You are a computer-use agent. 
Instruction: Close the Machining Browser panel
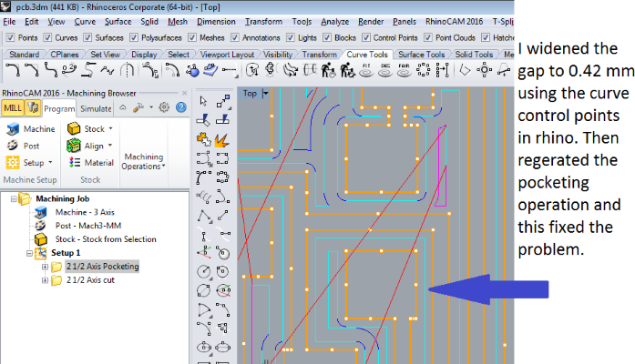(184, 93)
